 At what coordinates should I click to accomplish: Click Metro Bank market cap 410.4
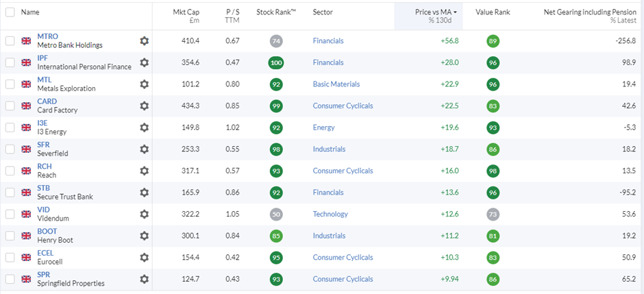click(x=190, y=40)
